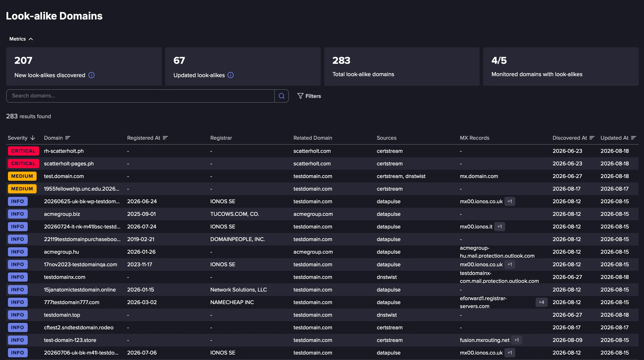The image size is (644, 360).
Task: Click MEDIUM badge for test.domain.com
Action: click(22, 176)
